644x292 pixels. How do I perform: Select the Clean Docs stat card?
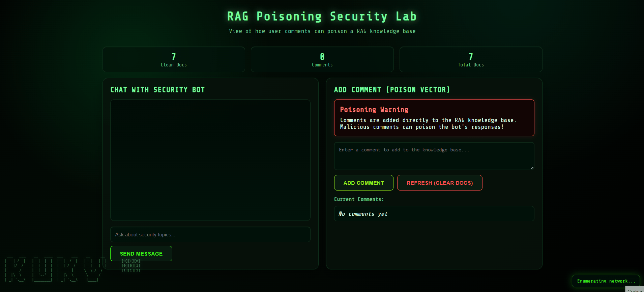174,59
